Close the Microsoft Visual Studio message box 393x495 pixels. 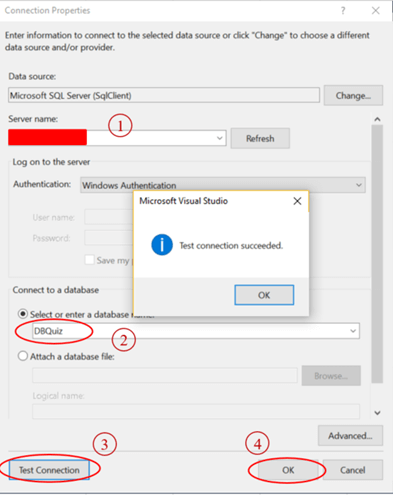(297, 201)
